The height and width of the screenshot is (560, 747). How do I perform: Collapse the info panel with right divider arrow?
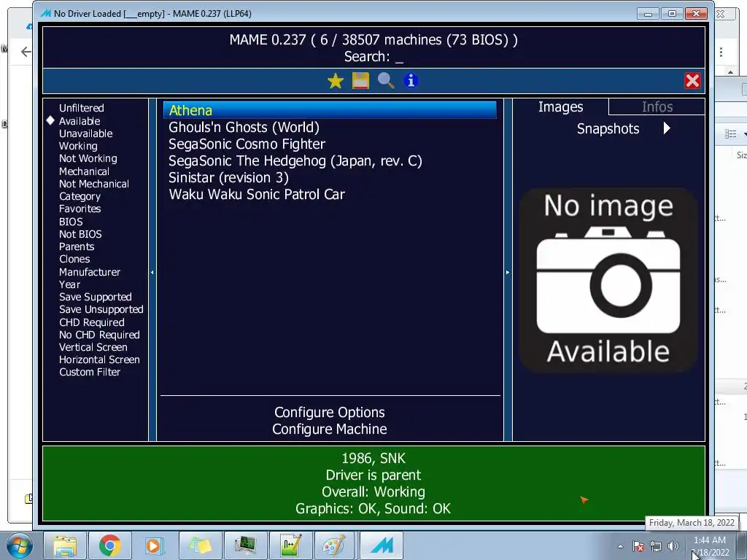[508, 273]
